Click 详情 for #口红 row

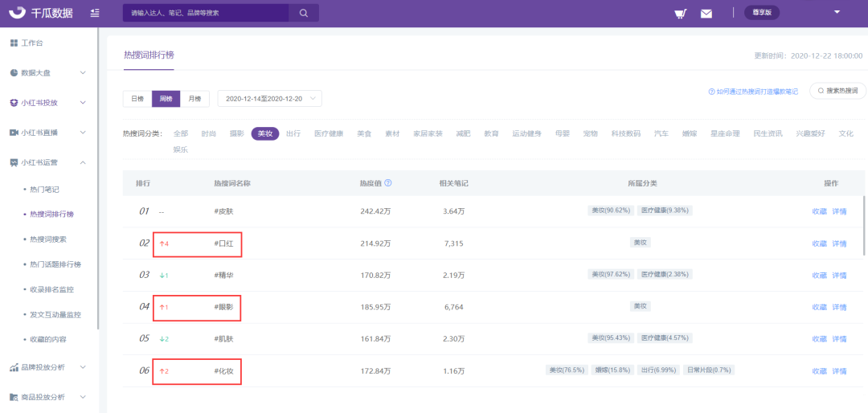(839, 243)
